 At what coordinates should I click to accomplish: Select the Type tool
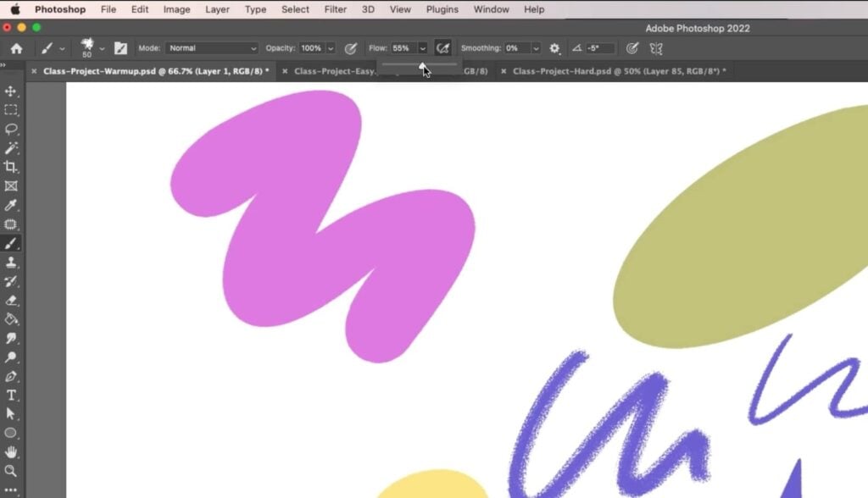tap(10, 395)
